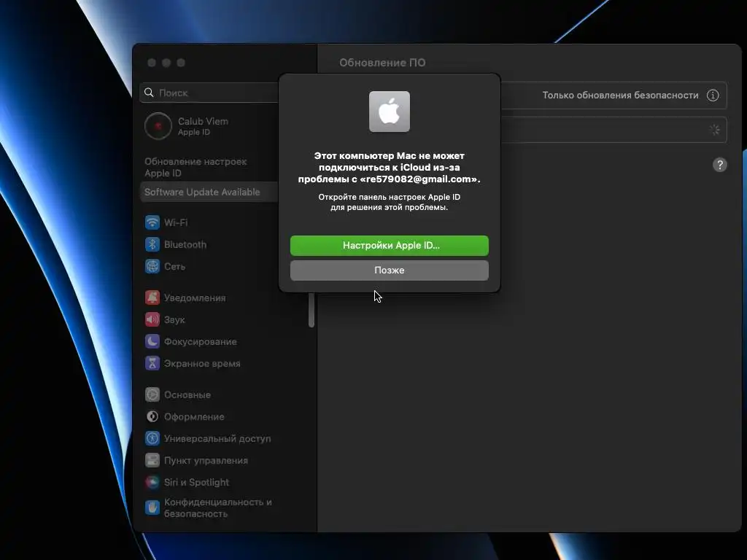
Task: Select the Экранное время hourglass icon
Action: tap(152, 363)
